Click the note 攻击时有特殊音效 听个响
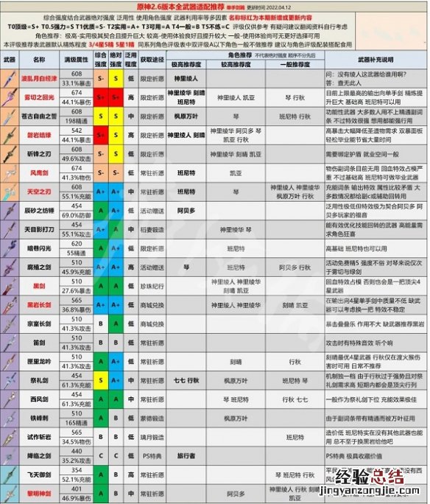 tap(359, 343)
